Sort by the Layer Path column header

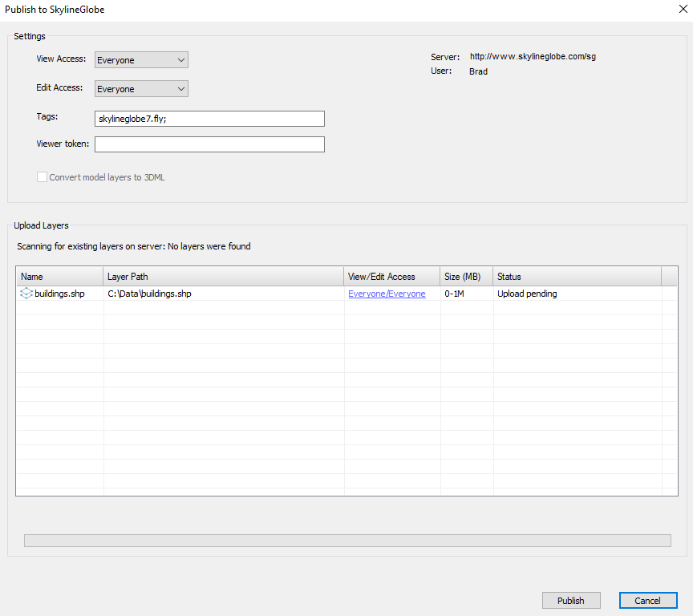(x=224, y=277)
